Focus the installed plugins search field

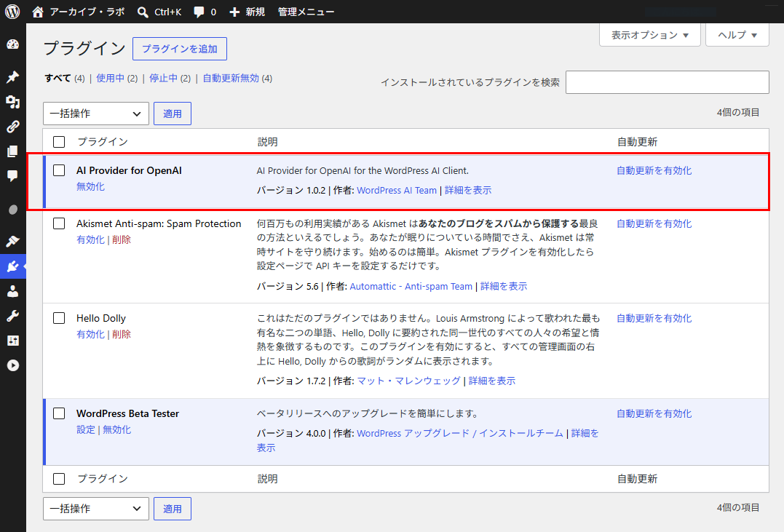click(667, 82)
